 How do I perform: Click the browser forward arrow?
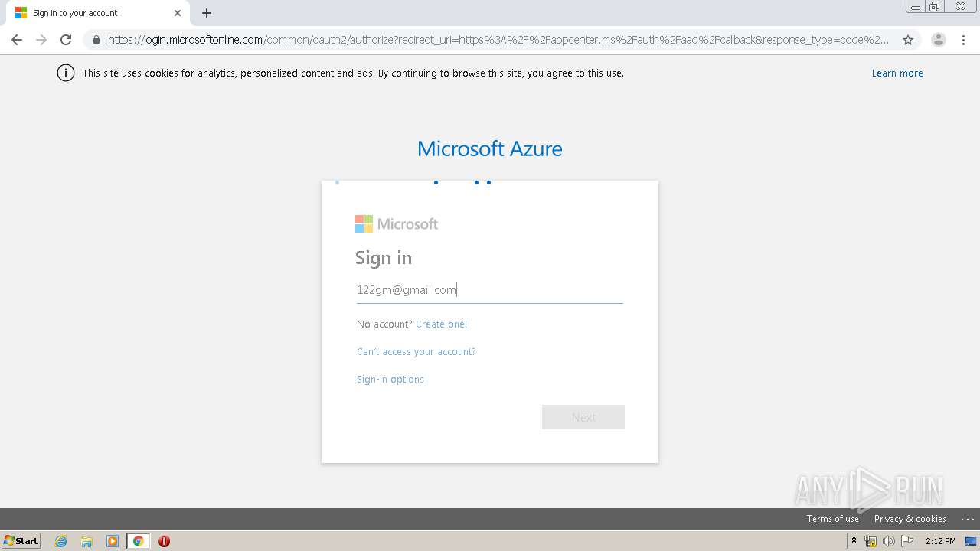(x=41, y=40)
